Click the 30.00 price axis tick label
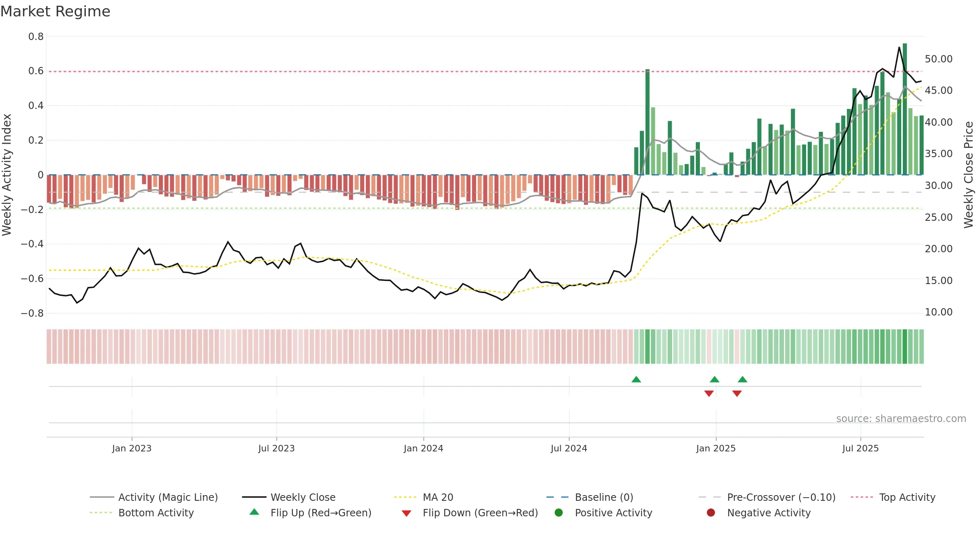Screen dimensions: 980x551 click(939, 186)
